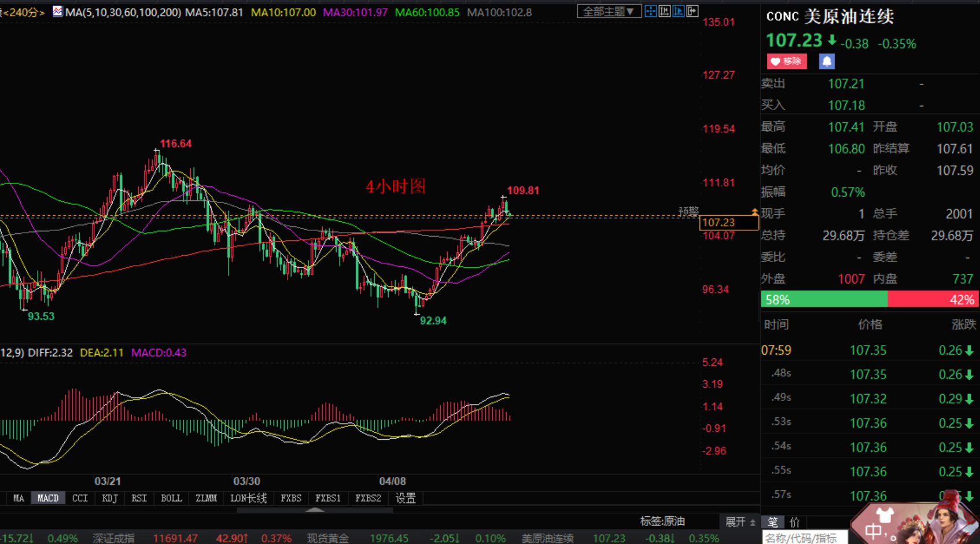Click the crosshair cursor icon in chart toolbar
This screenshot has width=980, height=544.
click(x=651, y=11)
